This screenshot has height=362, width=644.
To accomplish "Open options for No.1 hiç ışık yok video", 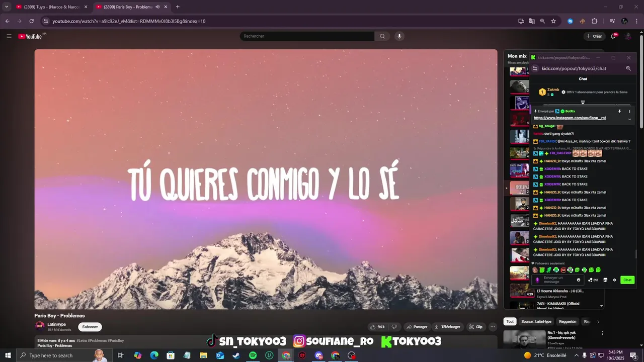I will coord(602,333).
